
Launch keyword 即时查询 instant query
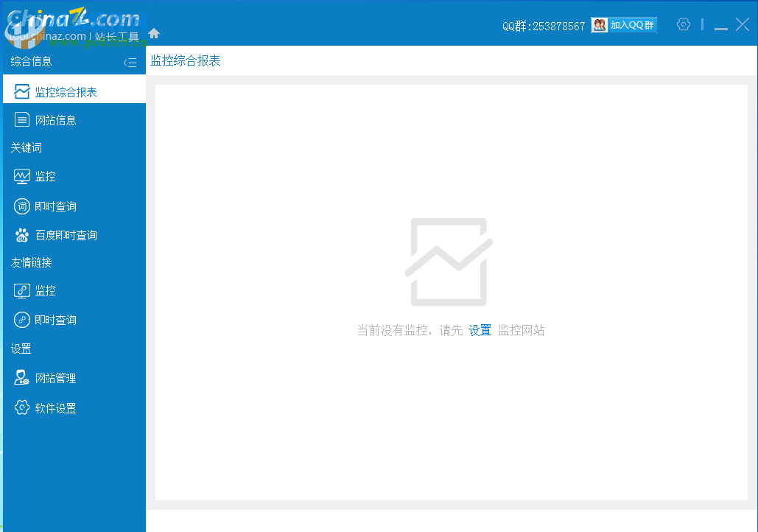pyautogui.click(x=55, y=206)
